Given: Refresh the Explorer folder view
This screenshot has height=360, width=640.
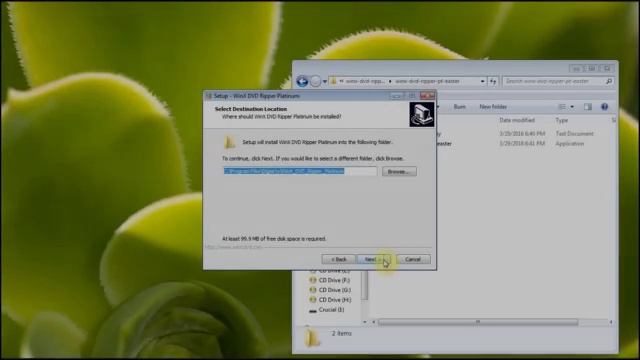Looking at the screenshot, I should (x=493, y=81).
